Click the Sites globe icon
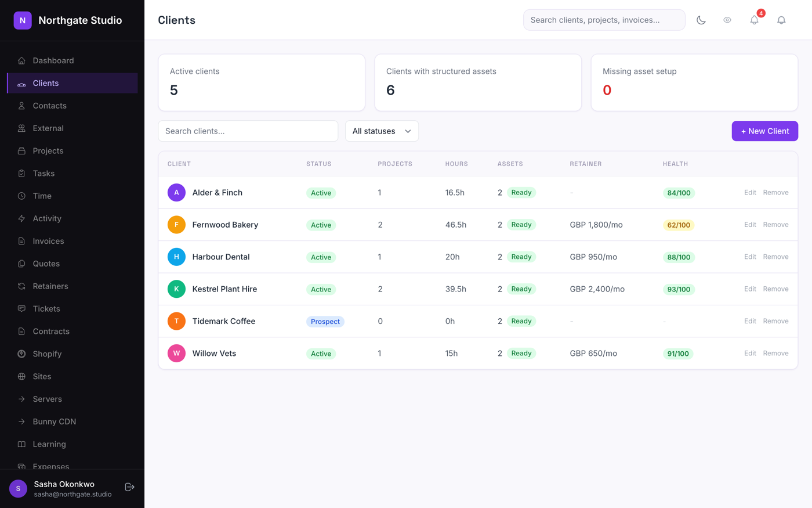The height and width of the screenshot is (508, 812). click(21, 377)
